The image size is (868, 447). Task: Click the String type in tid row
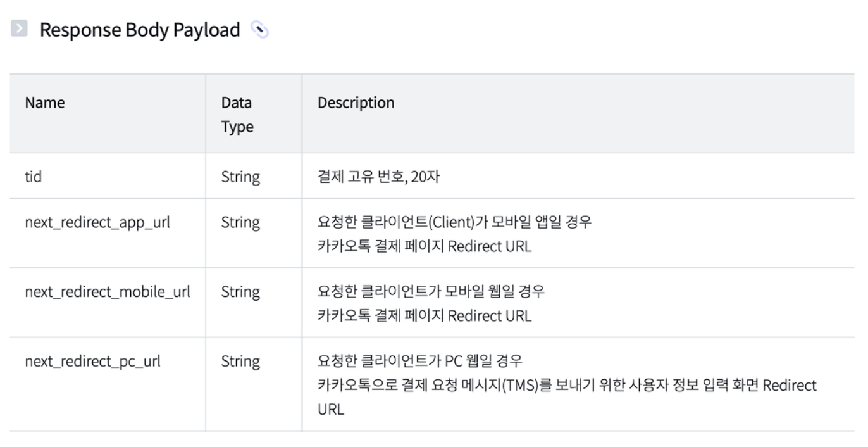[240, 177]
